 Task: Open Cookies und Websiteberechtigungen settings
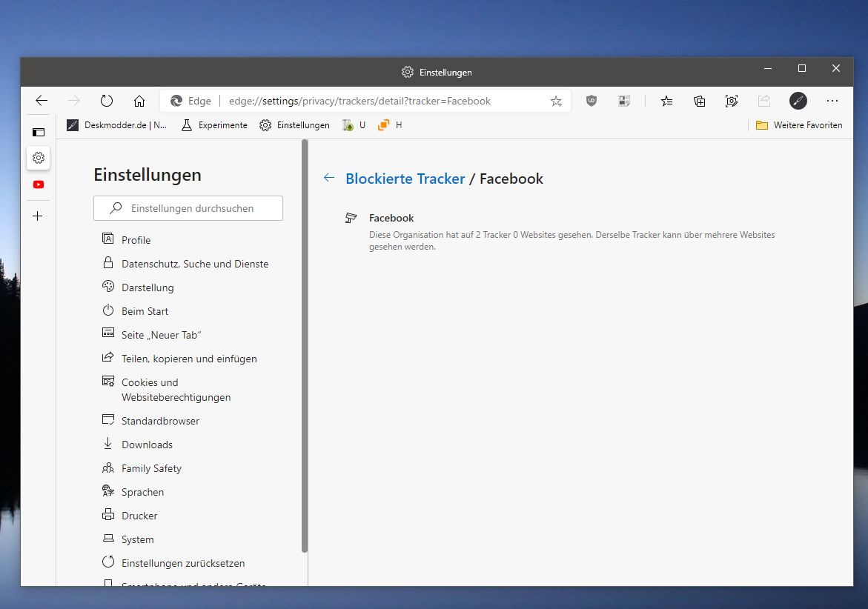click(176, 390)
